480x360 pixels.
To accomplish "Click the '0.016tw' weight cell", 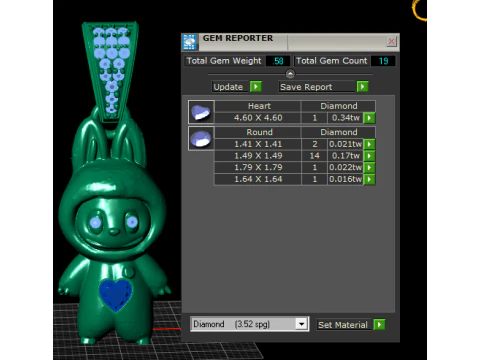I will point(346,179).
